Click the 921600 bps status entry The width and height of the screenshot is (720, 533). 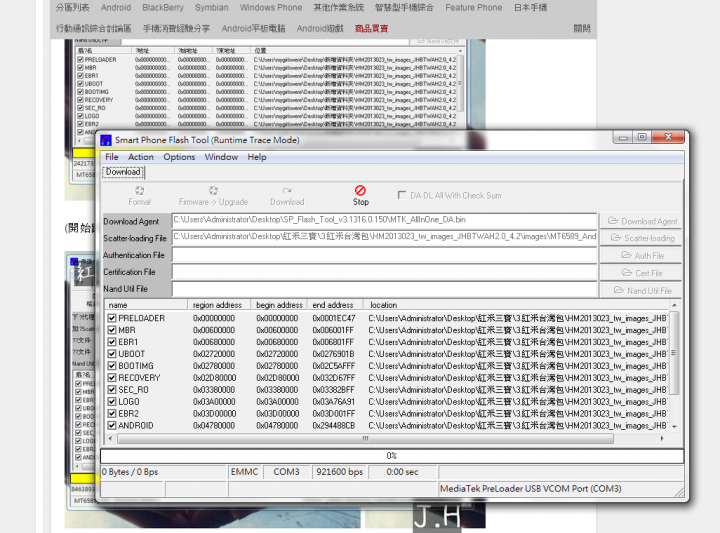point(339,472)
